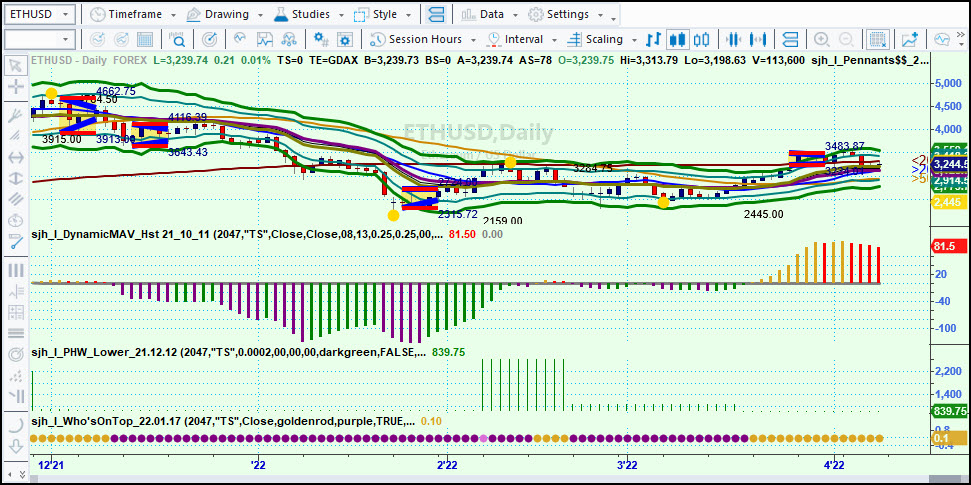This screenshot has height=485, width=971.
Task: Click the 3483.87 price annotation
Action: [845, 146]
